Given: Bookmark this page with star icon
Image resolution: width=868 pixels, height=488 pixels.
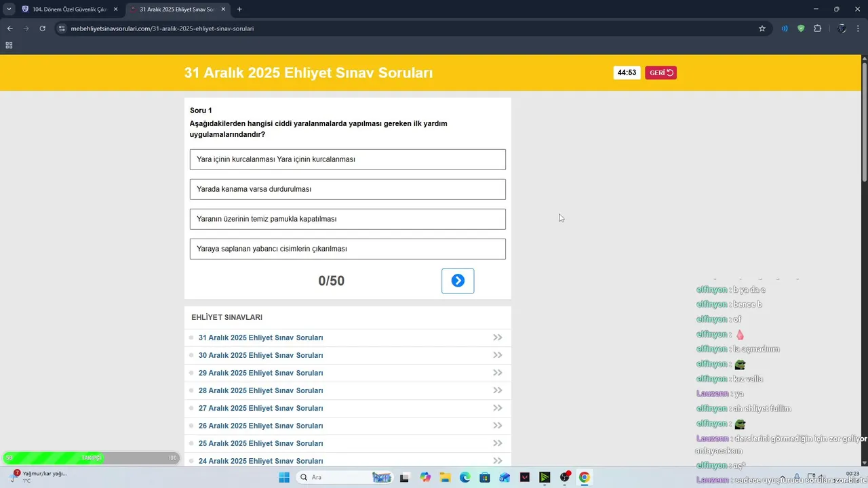Looking at the screenshot, I should 762,28.
